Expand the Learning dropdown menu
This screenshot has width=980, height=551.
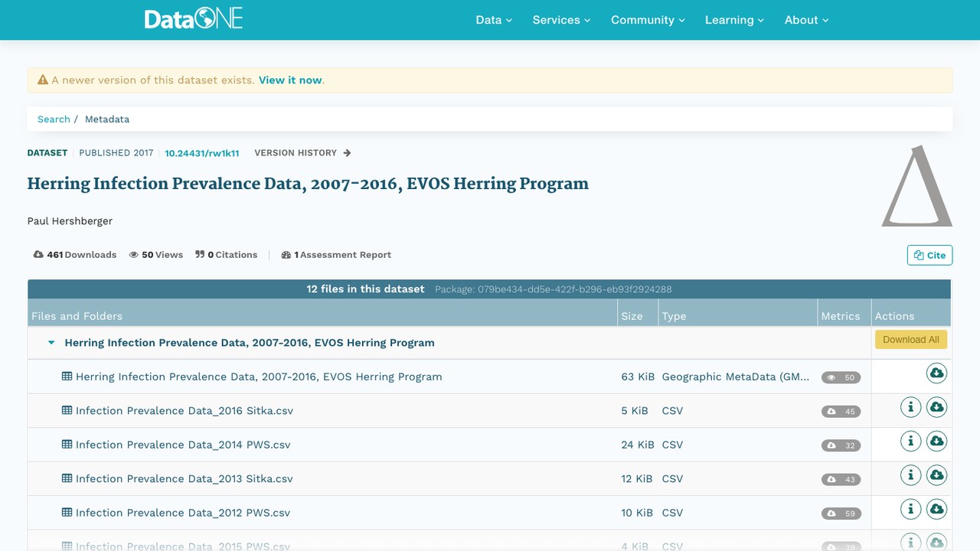click(x=734, y=20)
